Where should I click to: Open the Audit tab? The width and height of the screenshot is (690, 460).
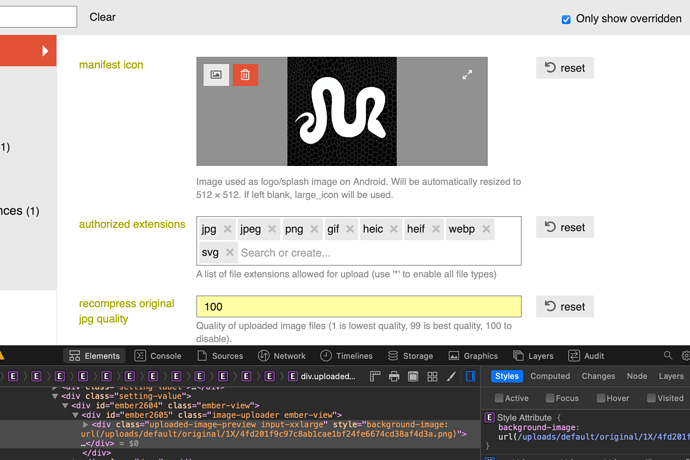tap(586, 356)
